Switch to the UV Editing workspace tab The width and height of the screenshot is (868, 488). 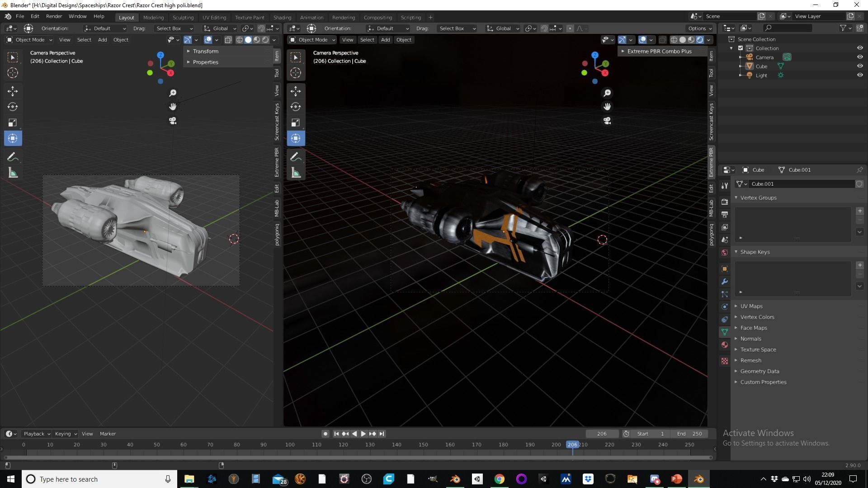[x=214, y=18]
